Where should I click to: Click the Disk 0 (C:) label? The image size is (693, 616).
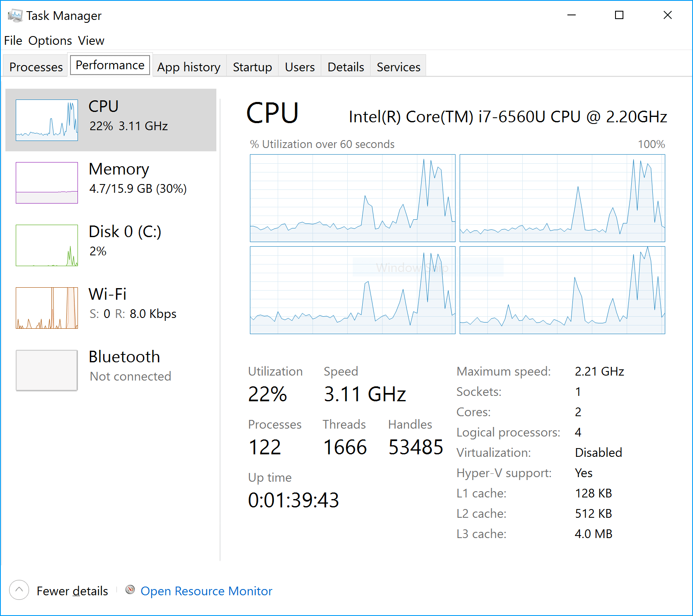click(x=125, y=232)
